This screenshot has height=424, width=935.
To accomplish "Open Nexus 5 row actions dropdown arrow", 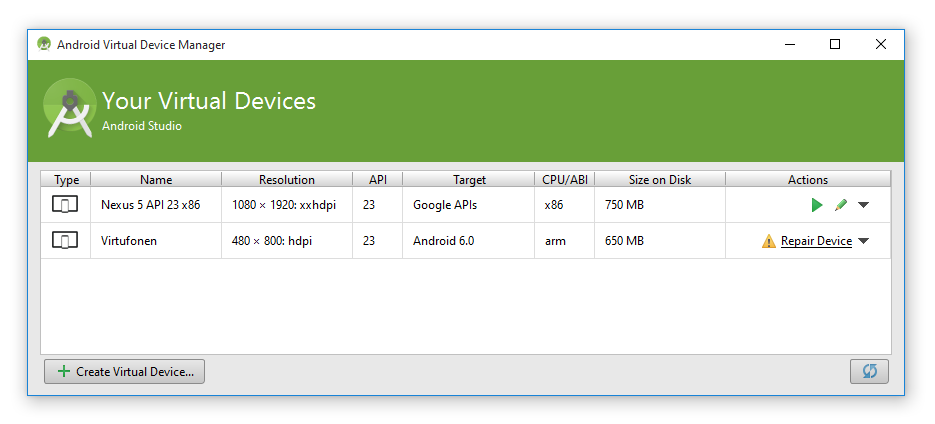I will click(863, 205).
